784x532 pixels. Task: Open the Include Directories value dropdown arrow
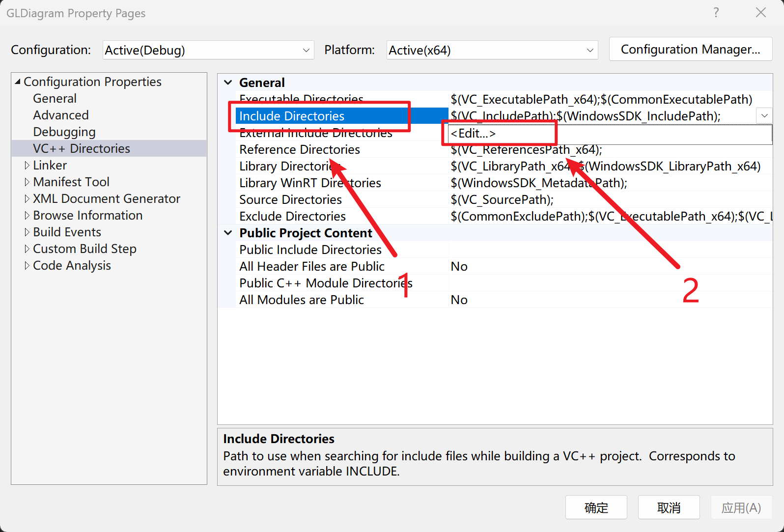[x=764, y=116]
